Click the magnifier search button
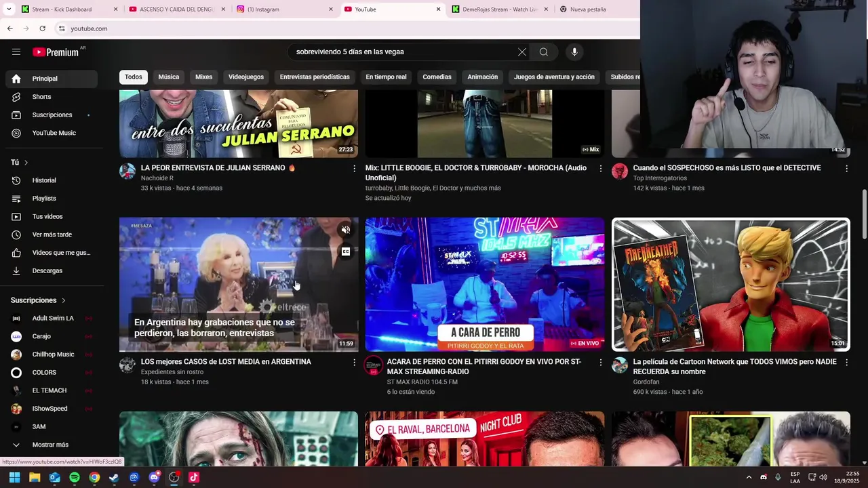This screenshot has width=868, height=488. (544, 52)
